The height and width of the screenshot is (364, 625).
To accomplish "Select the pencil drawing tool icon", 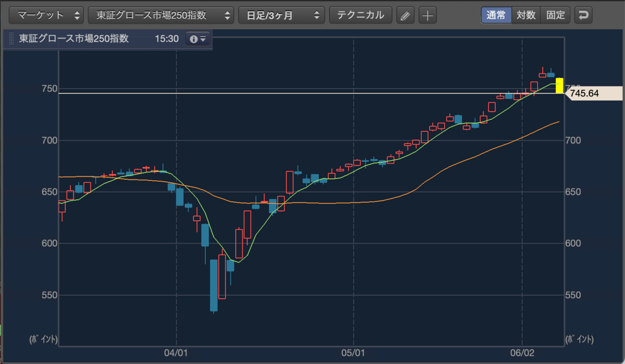I will 405,15.
